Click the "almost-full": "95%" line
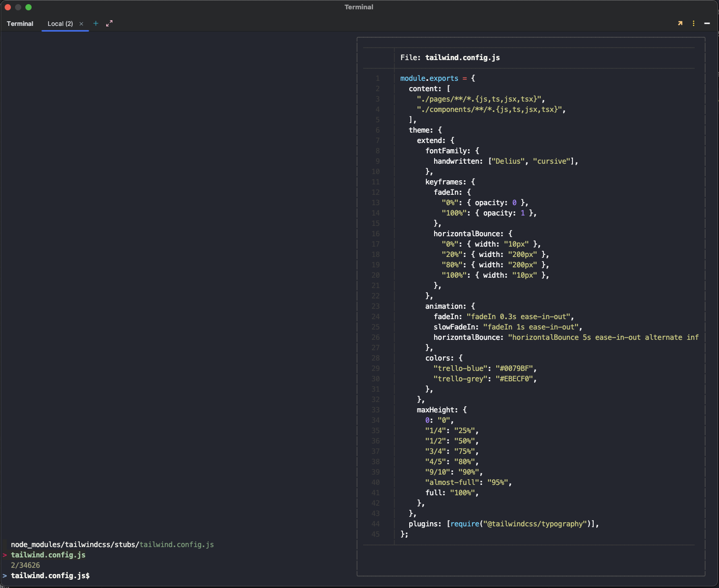The width and height of the screenshot is (719, 588). 469,482
